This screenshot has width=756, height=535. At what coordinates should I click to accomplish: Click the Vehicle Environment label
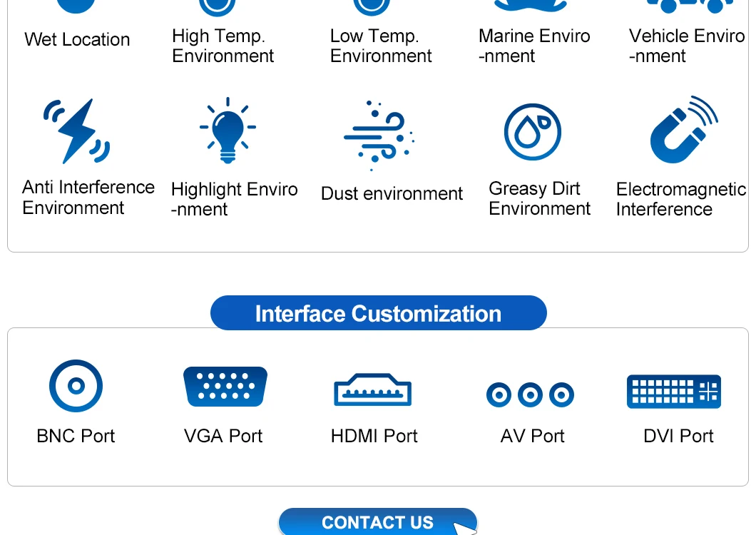[x=686, y=46]
